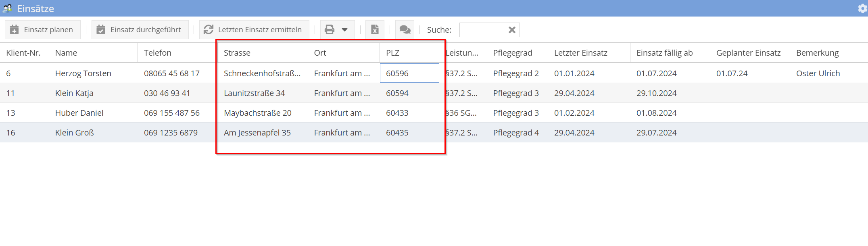Select the Huber Daniel name cell
Viewport: 868px width, 246px height.
93,113
